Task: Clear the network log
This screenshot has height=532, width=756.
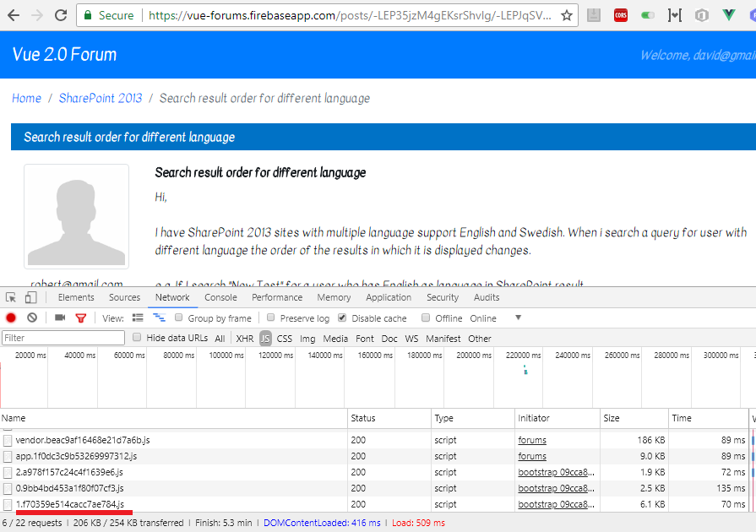Action: (x=32, y=318)
